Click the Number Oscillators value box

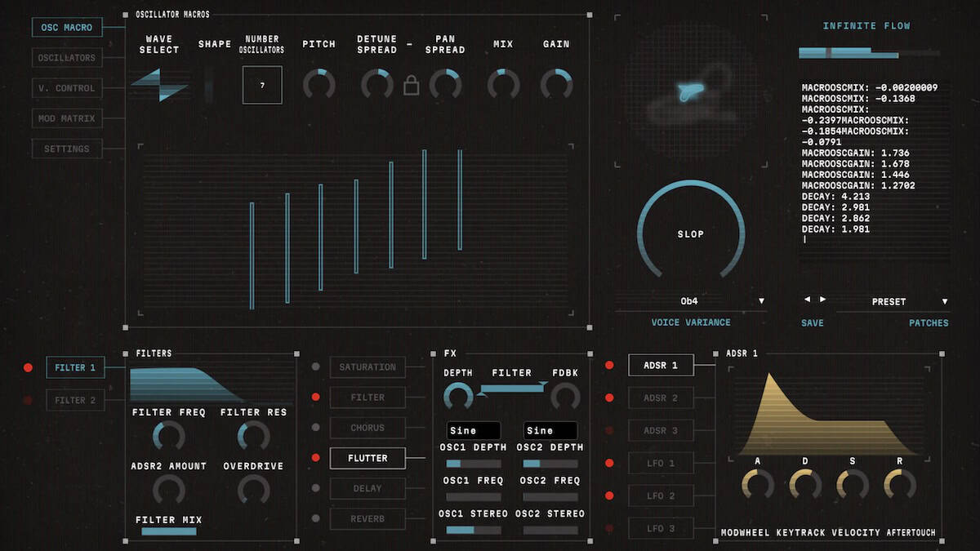pyautogui.click(x=262, y=85)
